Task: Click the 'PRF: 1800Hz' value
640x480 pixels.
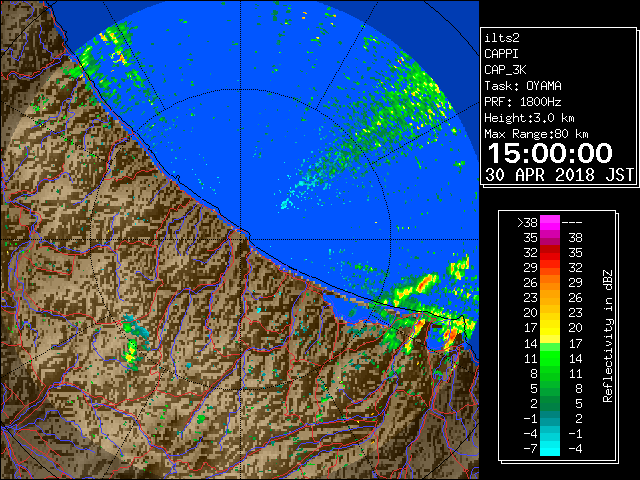Action: 523,102
